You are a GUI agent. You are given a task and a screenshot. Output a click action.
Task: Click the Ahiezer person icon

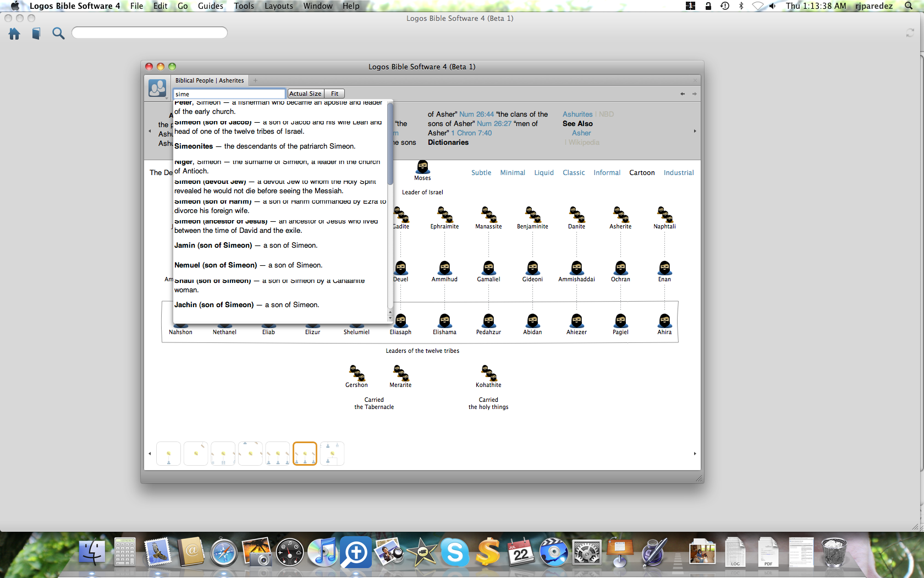pyautogui.click(x=576, y=321)
